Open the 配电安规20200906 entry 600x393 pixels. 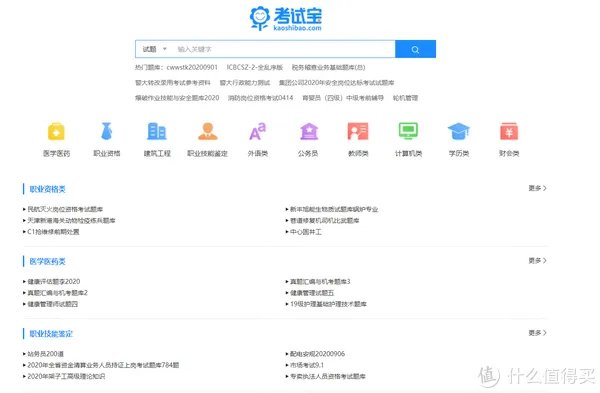(317, 354)
